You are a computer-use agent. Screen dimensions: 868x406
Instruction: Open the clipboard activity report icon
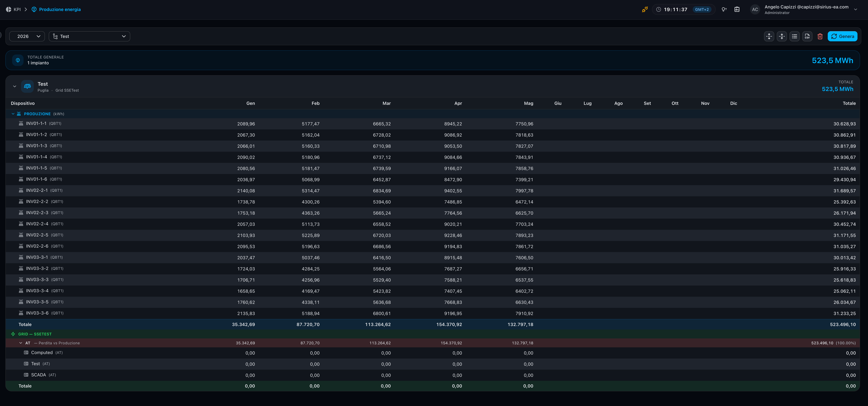click(x=737, y=9)
